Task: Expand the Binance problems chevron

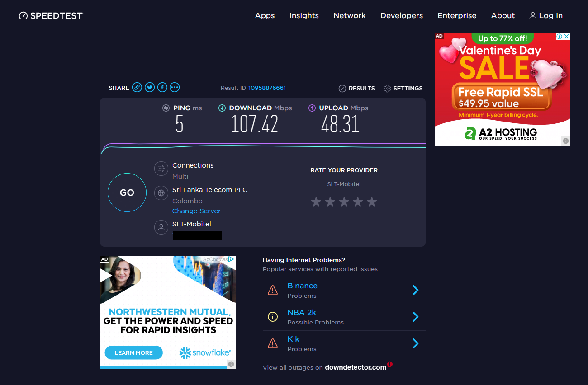Action: pos(416,290)
